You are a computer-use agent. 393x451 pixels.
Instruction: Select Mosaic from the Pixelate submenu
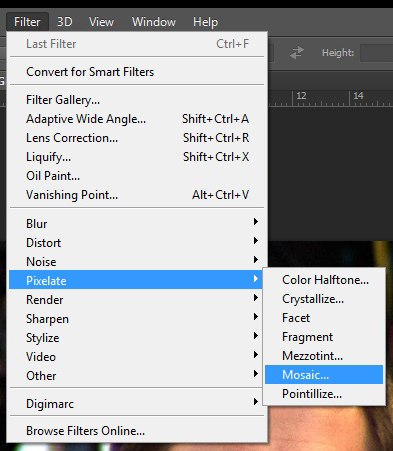tap(324, 375)
